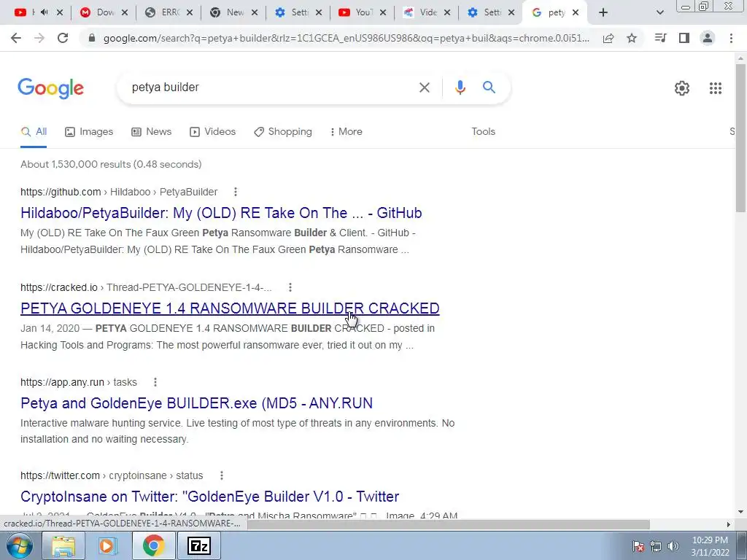Clear the search box with X
The width and height of the screenshot is (747, 560).
pyautogui.click(x=424, y=87)
